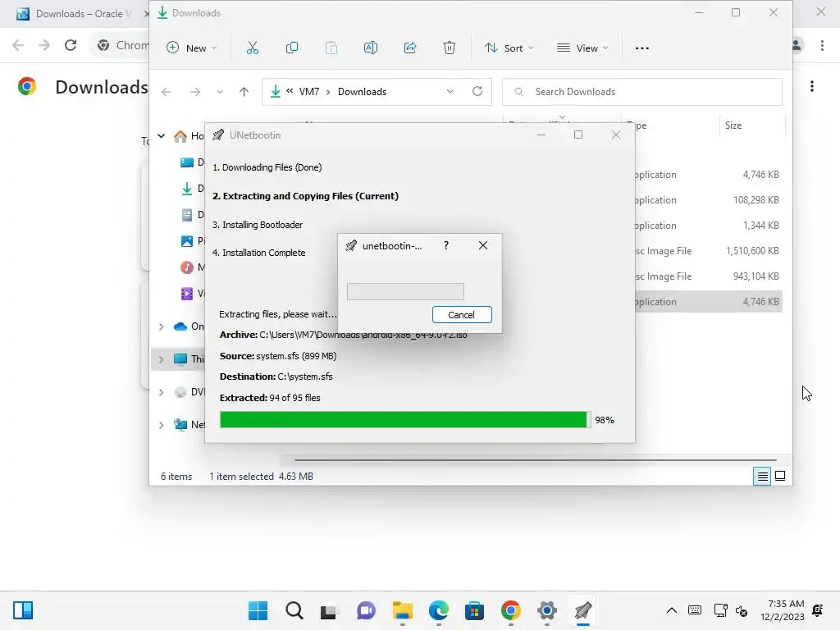840x630 pixels.
Task: Select the file row sized 1,344 KB
Action: 706,226
